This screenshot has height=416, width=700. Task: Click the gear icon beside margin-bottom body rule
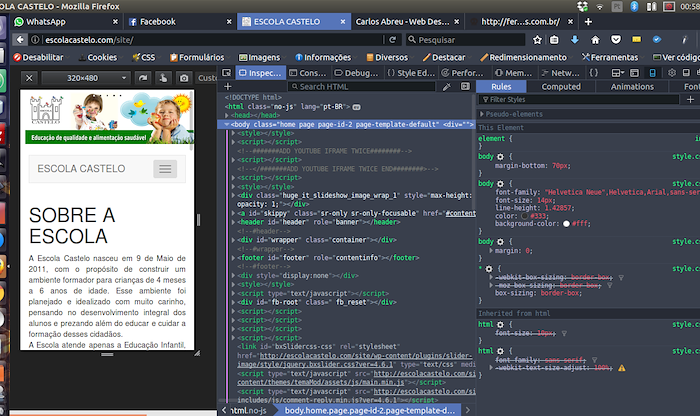point(500,157)
